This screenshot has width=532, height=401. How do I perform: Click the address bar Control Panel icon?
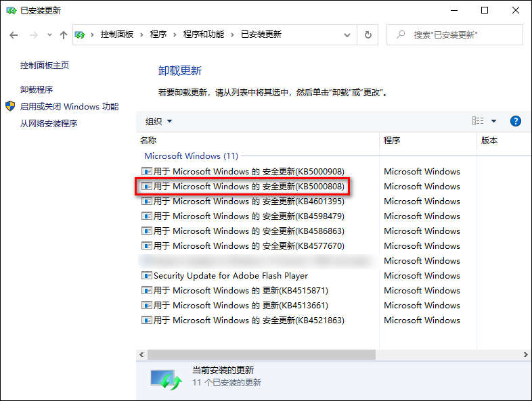coord(80,34)
